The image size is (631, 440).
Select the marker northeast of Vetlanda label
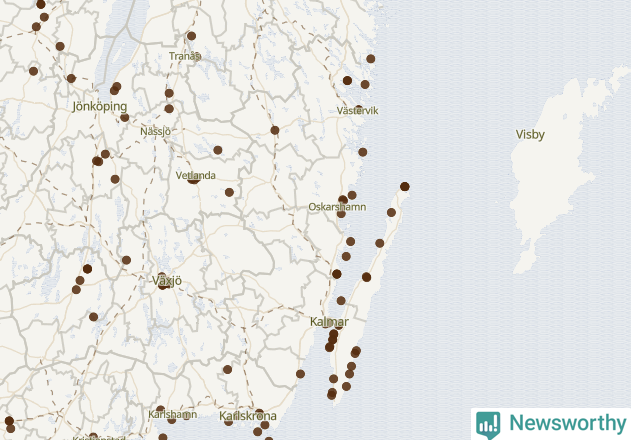pyautogui.click(x=218, y=150)
